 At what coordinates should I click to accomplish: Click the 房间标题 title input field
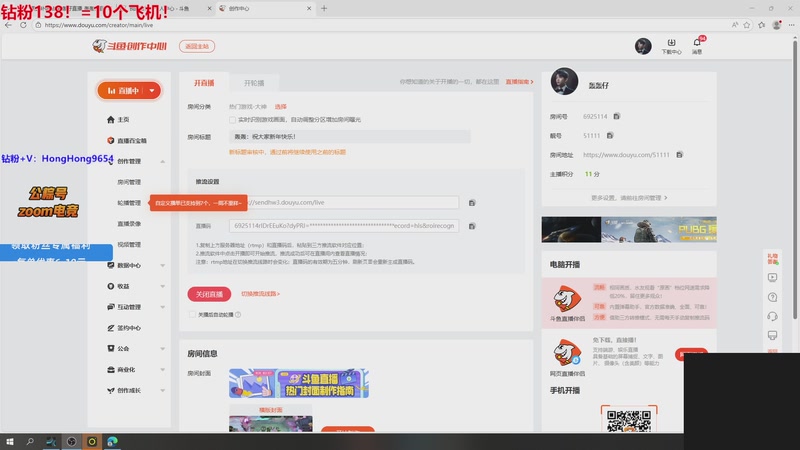[349, 137]
